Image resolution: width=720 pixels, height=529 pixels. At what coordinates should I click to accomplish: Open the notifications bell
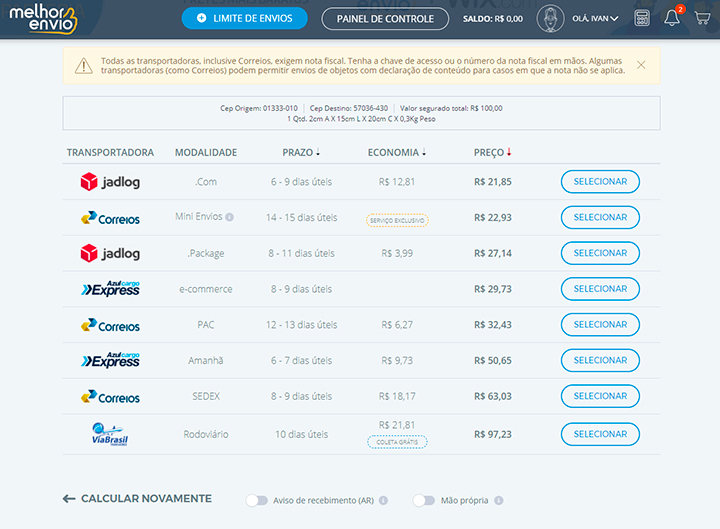[672, 18]
